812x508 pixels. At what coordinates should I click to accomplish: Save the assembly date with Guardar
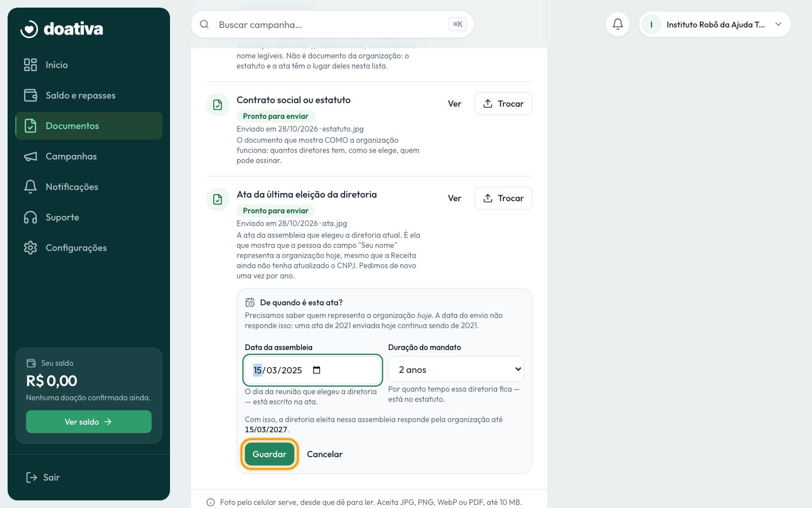[269, 454]
